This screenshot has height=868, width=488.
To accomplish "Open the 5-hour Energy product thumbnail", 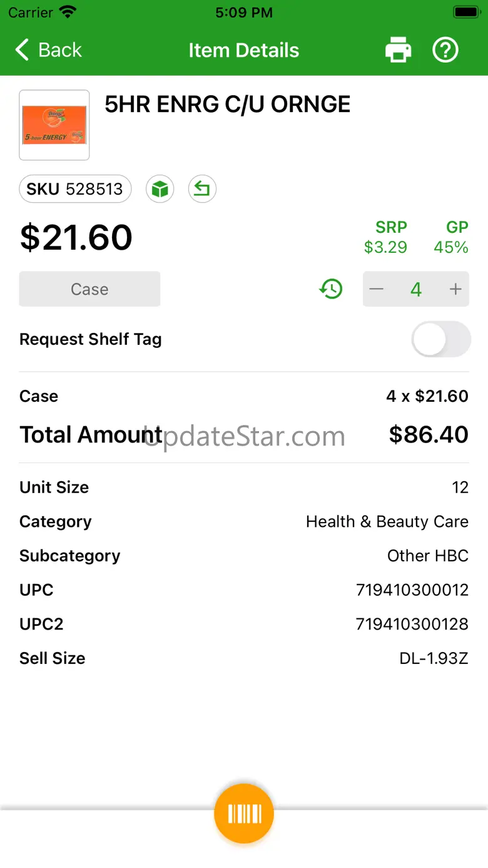I will (x=54, y=125).
